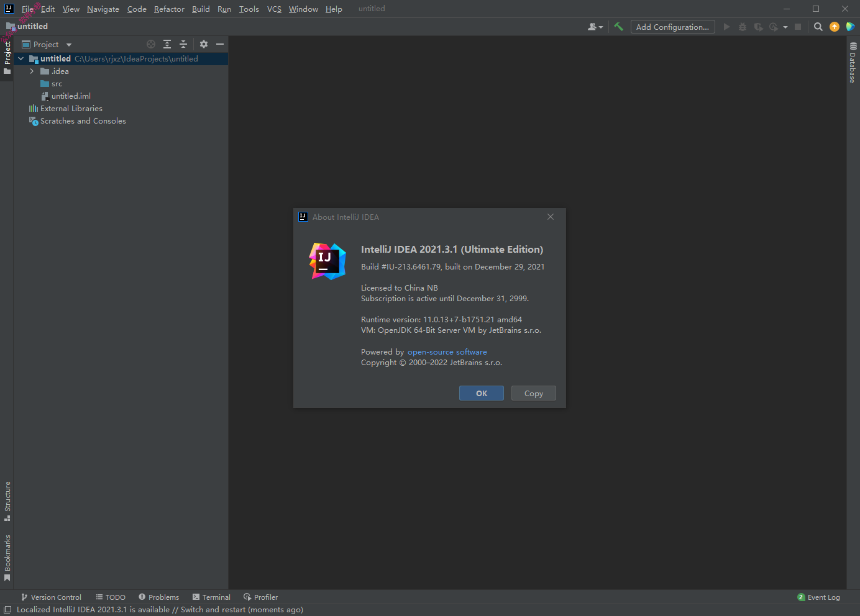Screen dimensions: 860x616
Task: Click the Run with Coverage icon
Action: 758,27
